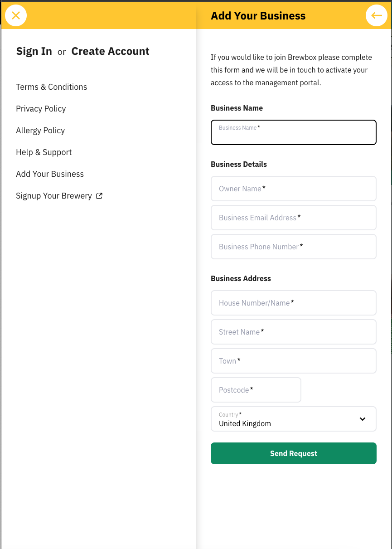Open the Privacy Policy page

41,109
